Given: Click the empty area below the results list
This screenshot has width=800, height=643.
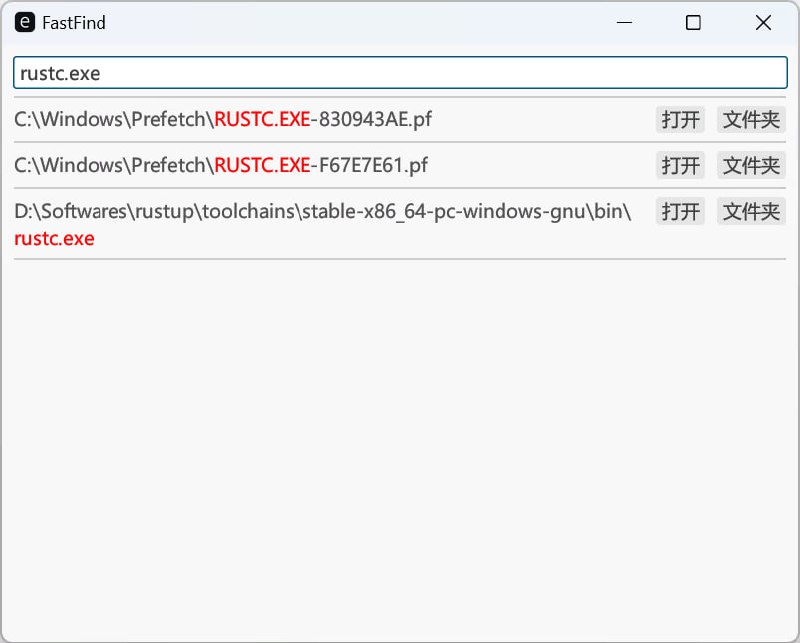Looking at the screenshot, I should (x=400, y=450).
